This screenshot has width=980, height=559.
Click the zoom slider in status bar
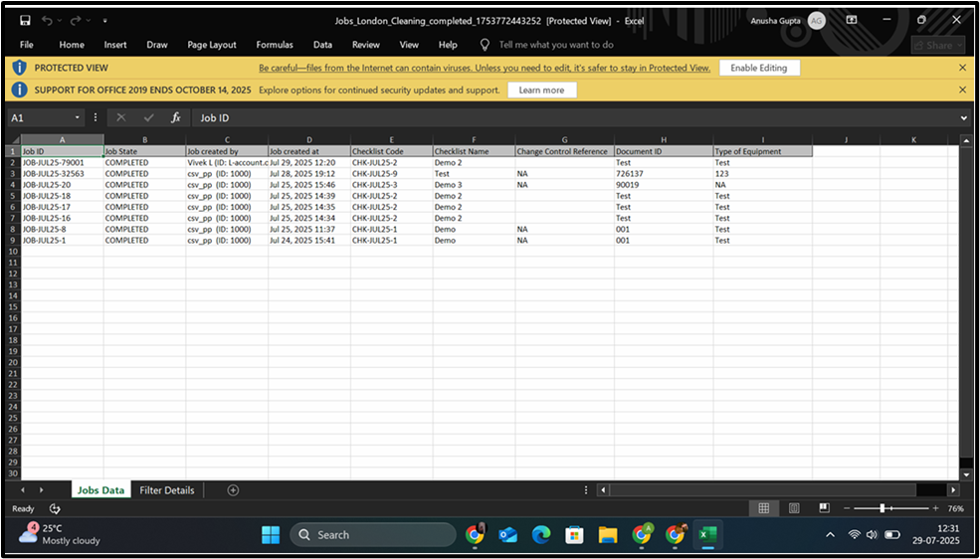pos(882,508)
